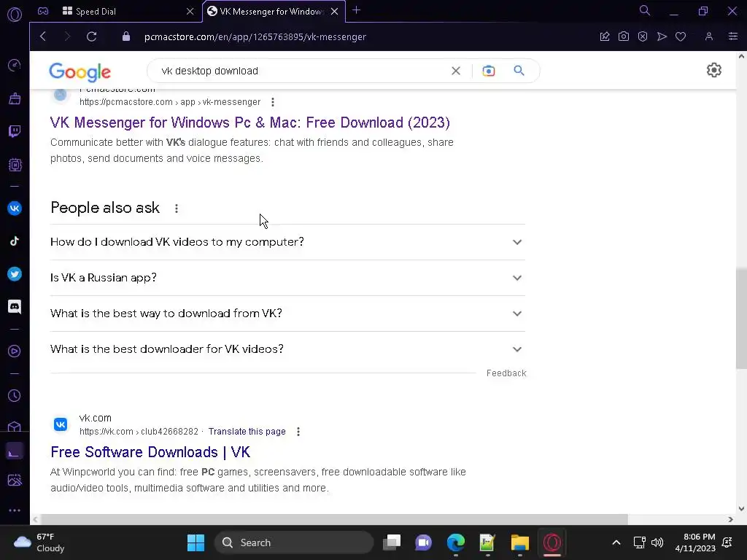Search tabs with magnifier icon
Viewport: 747px width, 560px height.
pos(645,10)
